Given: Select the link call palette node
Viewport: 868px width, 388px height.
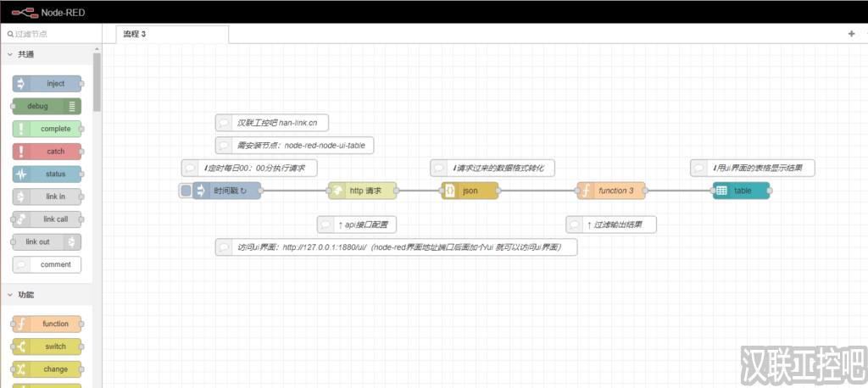Looking at the screenshot, I should point(47,219).
